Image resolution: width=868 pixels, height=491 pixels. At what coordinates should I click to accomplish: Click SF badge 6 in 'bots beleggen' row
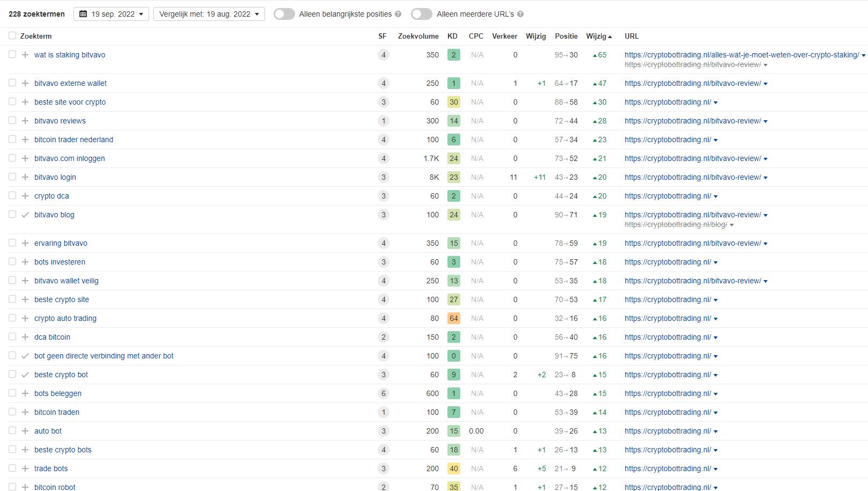pos(383,393)
